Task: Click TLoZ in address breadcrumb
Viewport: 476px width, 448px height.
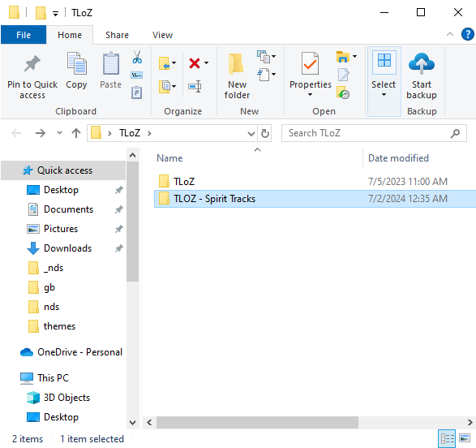Action: point(130,133)
